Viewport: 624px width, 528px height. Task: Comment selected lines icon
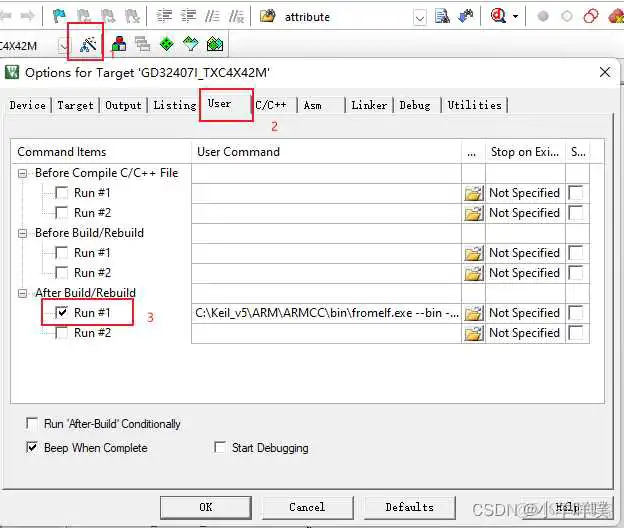[x=212, y=16]
